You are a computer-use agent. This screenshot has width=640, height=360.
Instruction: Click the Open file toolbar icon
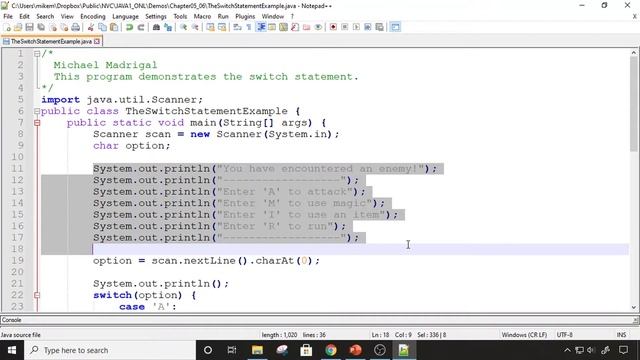coord(18,27)
